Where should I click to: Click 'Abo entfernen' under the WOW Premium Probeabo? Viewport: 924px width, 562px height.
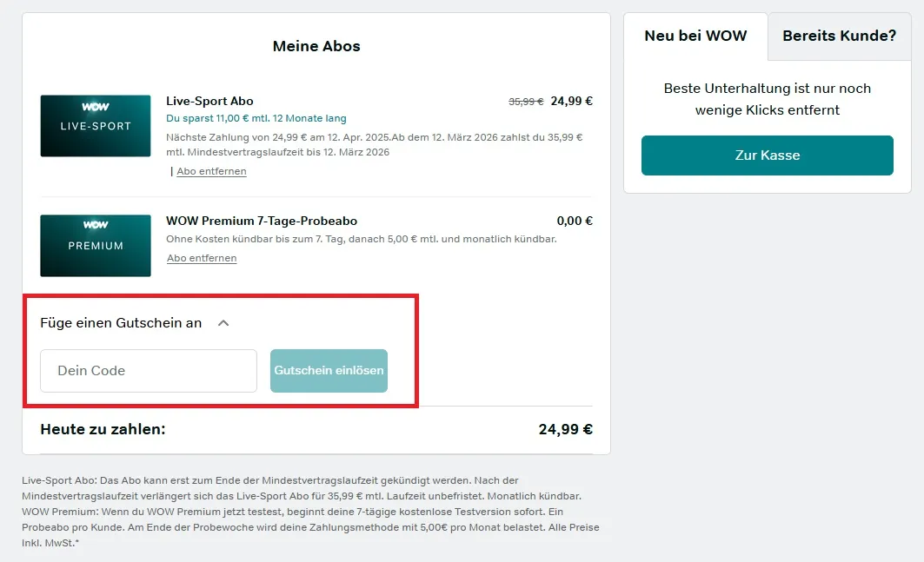coord(202,258)
